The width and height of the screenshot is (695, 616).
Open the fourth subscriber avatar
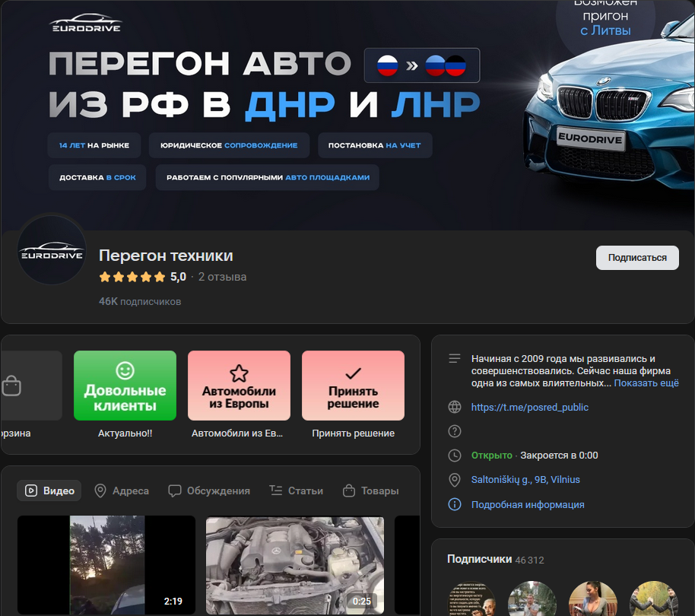pos(653,599)
